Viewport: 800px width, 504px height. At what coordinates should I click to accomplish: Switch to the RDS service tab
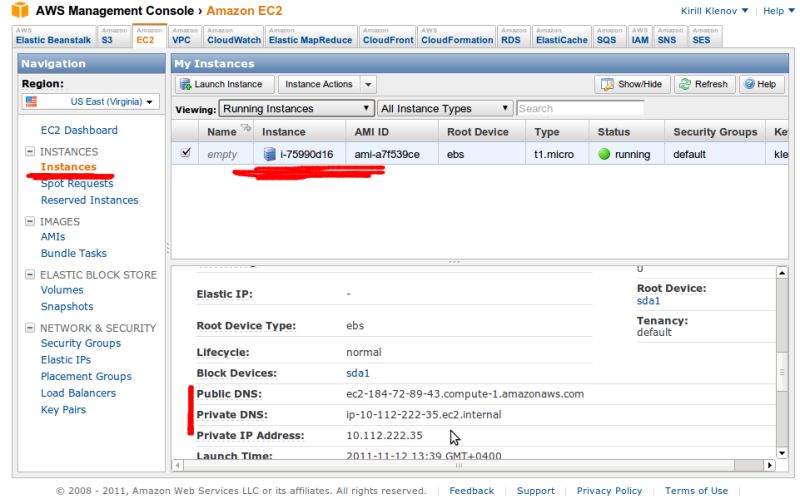pos(514,37)
